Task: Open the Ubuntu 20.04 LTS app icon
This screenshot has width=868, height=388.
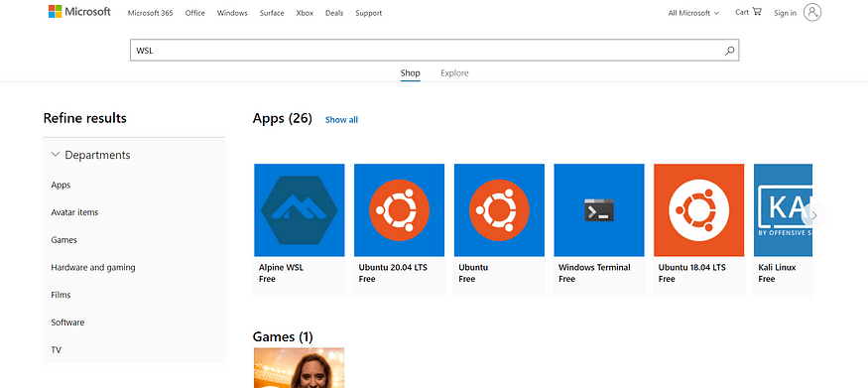Action: pyautogui.click(x=399, y=209)
